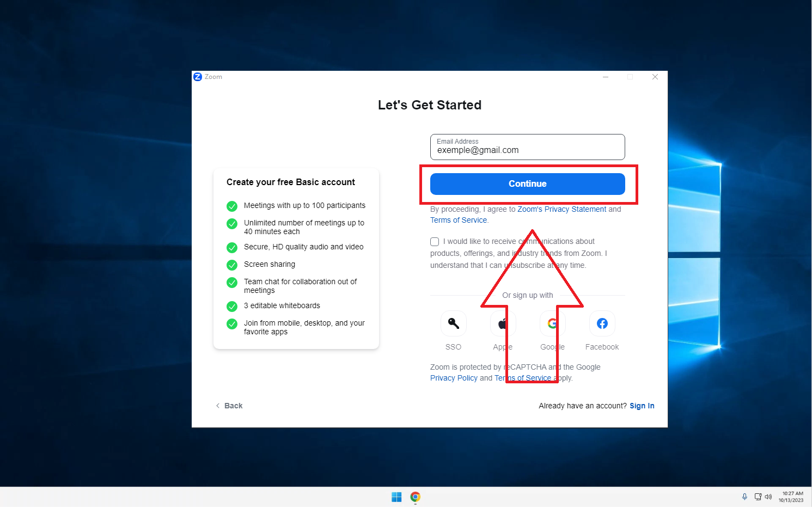
Task: Open Zoom's Privacy Statement link
Action: coord(561,209)
